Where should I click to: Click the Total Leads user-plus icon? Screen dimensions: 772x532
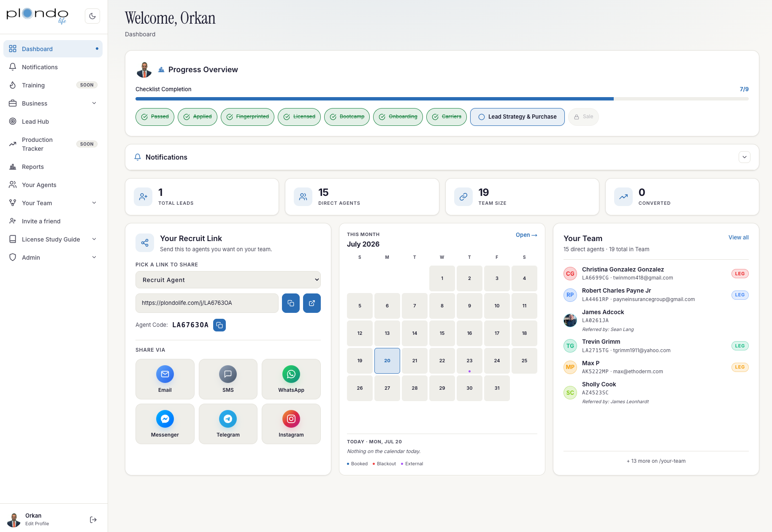143,197
